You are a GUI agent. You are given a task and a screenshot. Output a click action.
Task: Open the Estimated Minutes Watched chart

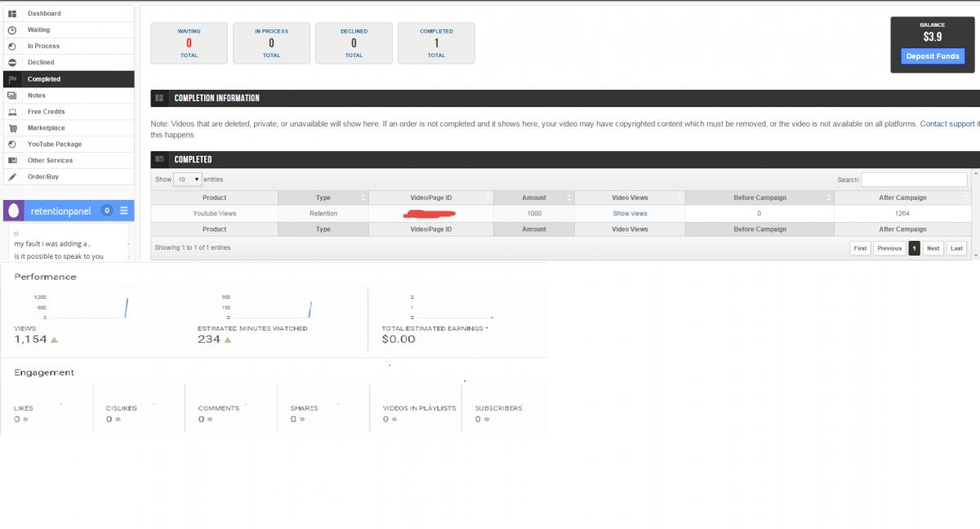pyautogui.click(x=266, y=307)
